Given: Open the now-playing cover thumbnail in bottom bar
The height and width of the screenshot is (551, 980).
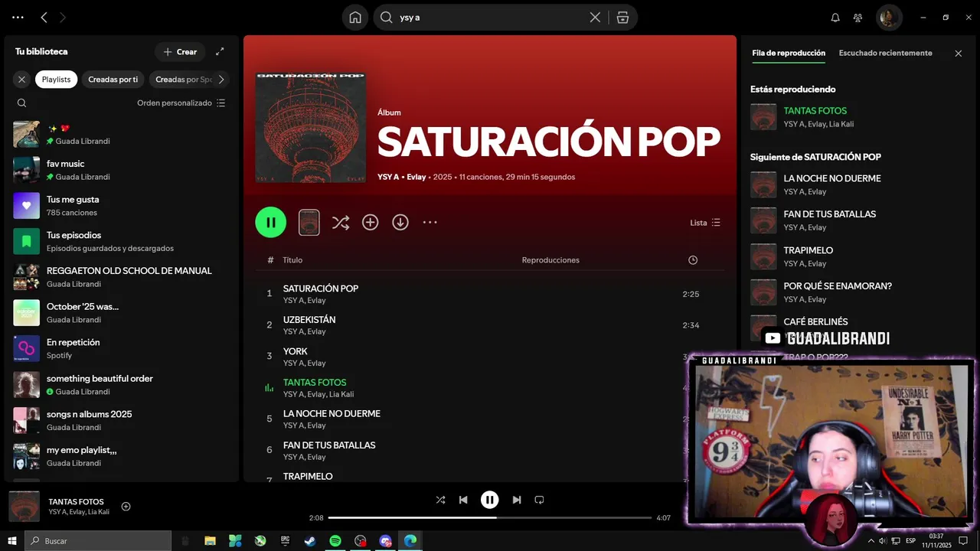Looking at the screenshot, I should coord(24,506).
